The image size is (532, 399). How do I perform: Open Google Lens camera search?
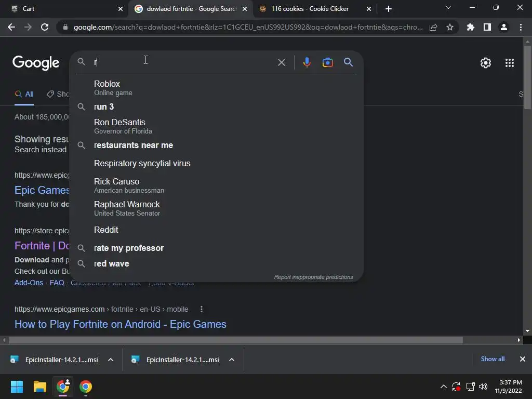[x=327, y=62]
